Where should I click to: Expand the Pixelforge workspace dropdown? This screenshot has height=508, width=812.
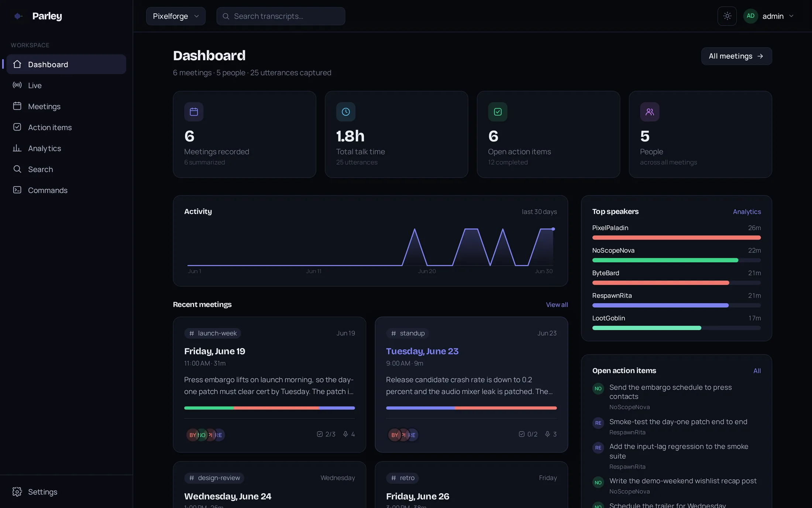click(x=176, y=16)
